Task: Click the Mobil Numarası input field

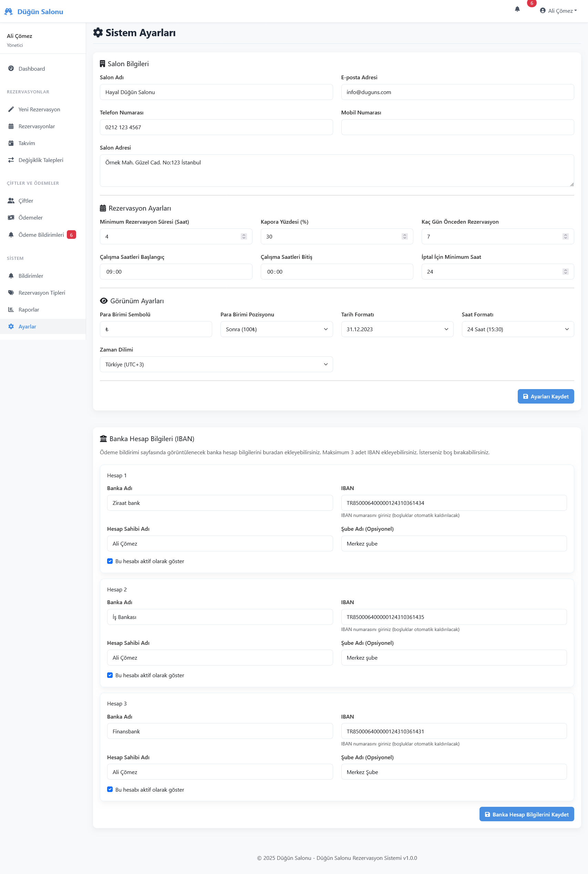Action: pos(457,128)
